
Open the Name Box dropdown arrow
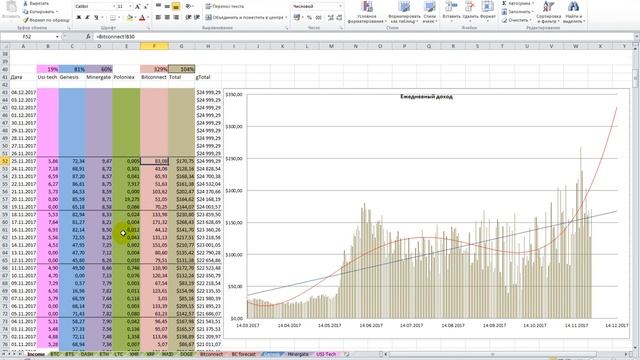tap(57, 36)
